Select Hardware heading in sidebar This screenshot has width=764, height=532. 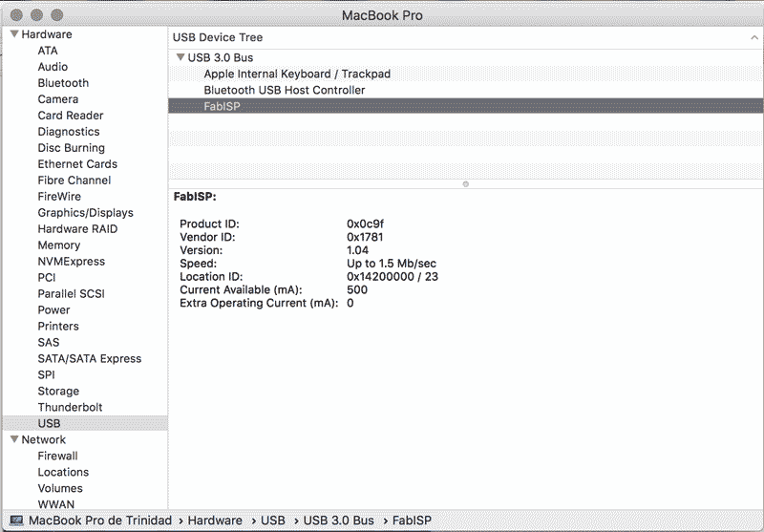(47, 34)
